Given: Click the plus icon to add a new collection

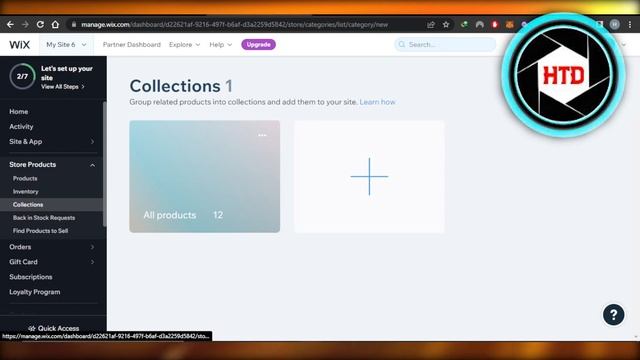Looking at the screenshot, I should [x=369, y=176].
